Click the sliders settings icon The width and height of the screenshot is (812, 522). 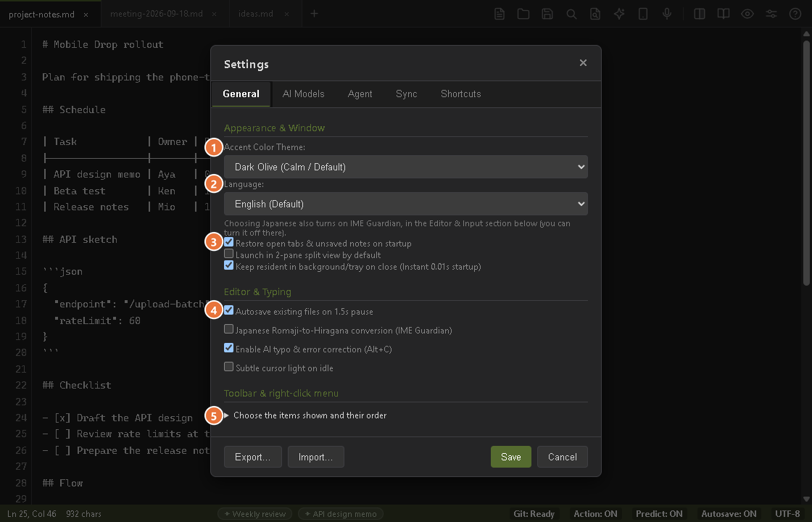coord(771,14)
